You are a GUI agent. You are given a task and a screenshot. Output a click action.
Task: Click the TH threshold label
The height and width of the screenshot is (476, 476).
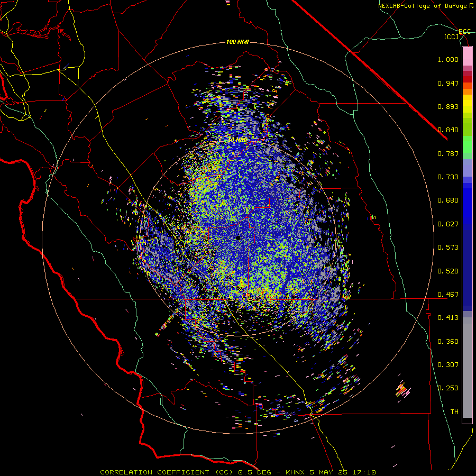(x=454, y=411)
